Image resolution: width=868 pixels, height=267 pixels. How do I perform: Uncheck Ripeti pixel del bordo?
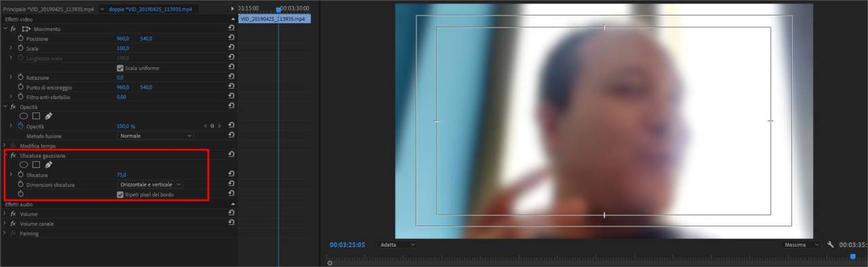[120, 194]
